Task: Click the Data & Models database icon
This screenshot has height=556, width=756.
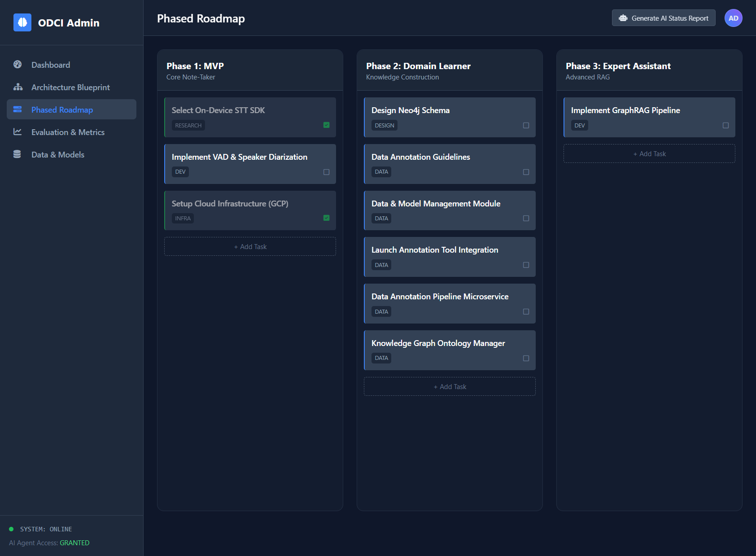Action: 17,154
